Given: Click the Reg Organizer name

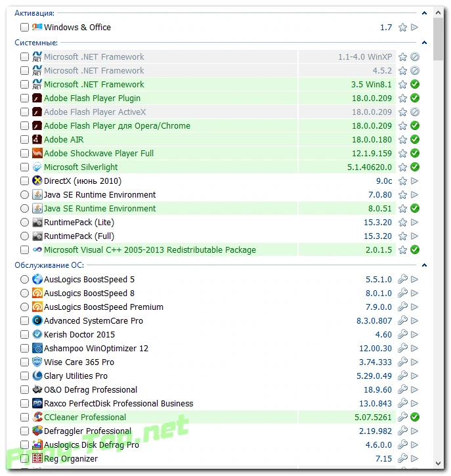Looking at the screenshot, I should coord(71,459).
